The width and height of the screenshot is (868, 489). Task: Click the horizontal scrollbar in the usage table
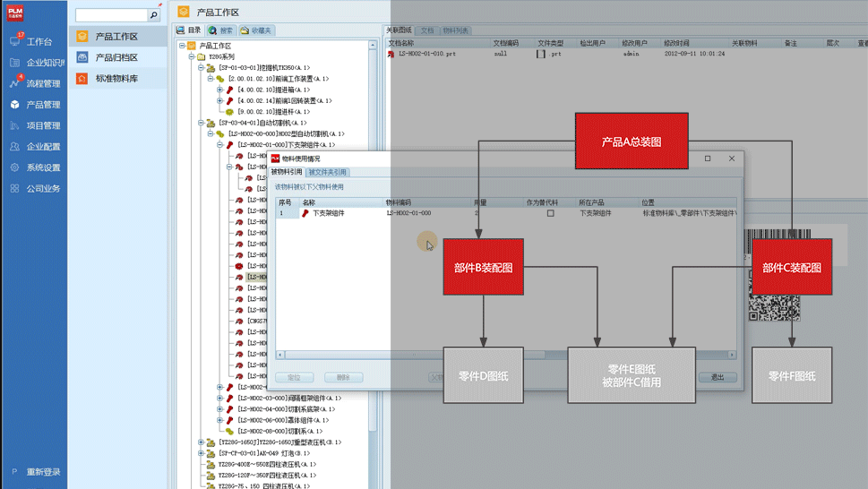click(502, 355)
